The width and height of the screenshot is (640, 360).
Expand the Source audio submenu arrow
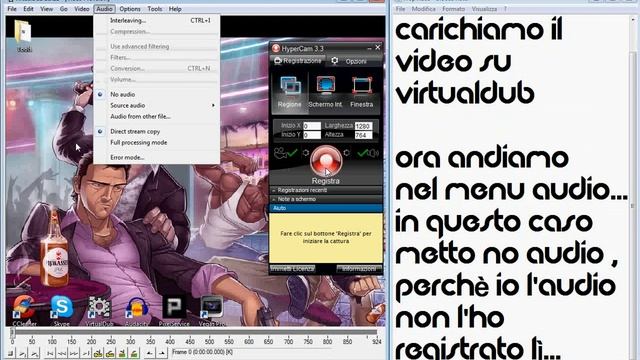pos(213,105)
